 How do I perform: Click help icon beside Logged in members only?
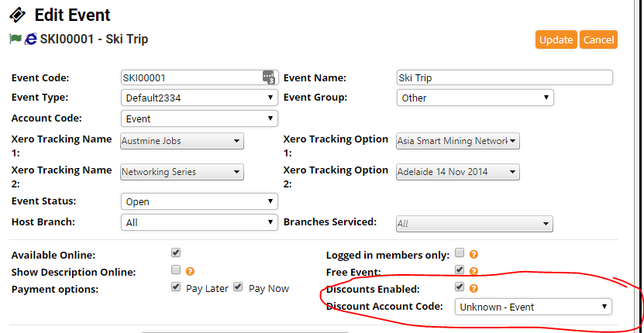(x=474, y=254)
